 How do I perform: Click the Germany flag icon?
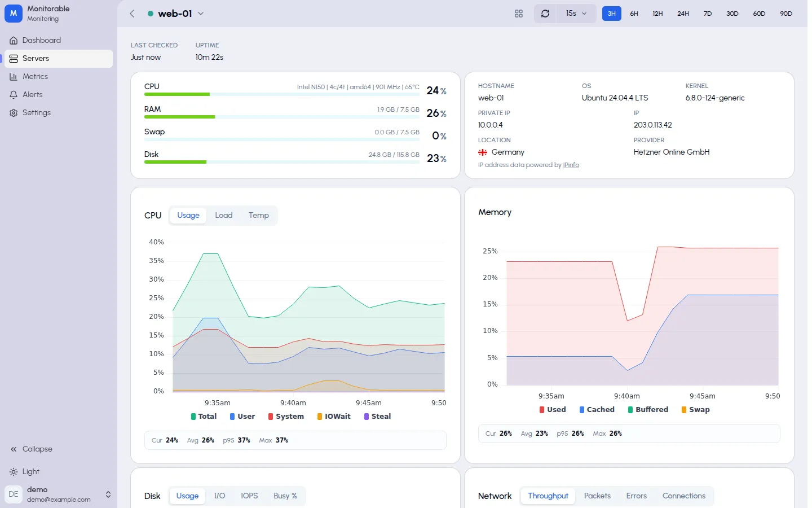[483, 152]
